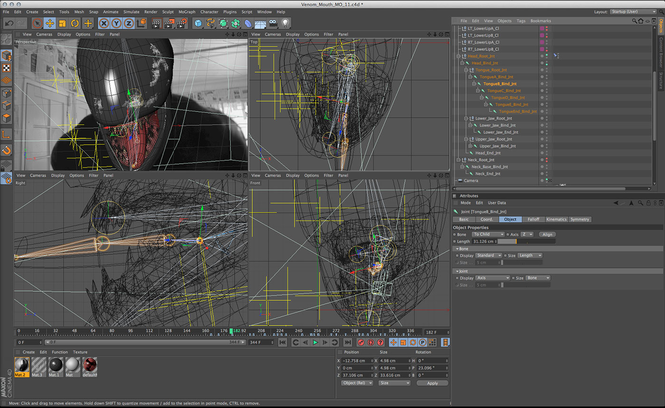Collapse the Head_Root_Jnt hierarchy
Screen dimensions: 665x408
point(458,56)
